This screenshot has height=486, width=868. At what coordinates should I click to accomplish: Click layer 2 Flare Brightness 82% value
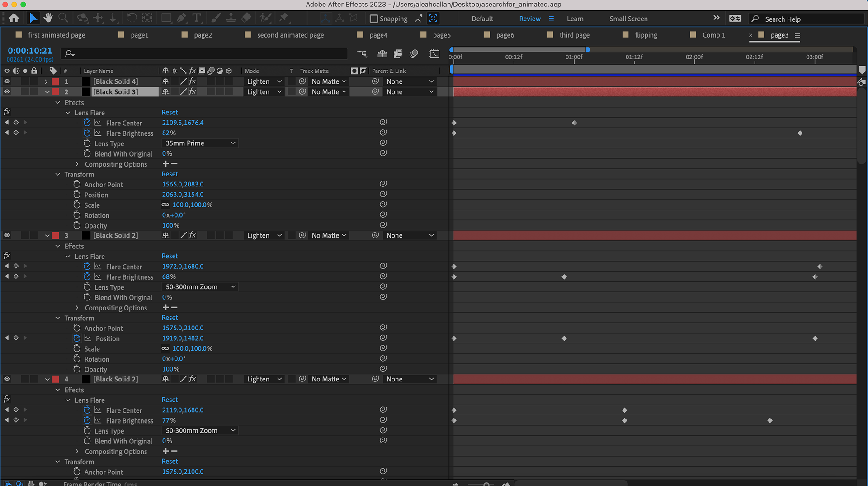(x=169, y=133)
